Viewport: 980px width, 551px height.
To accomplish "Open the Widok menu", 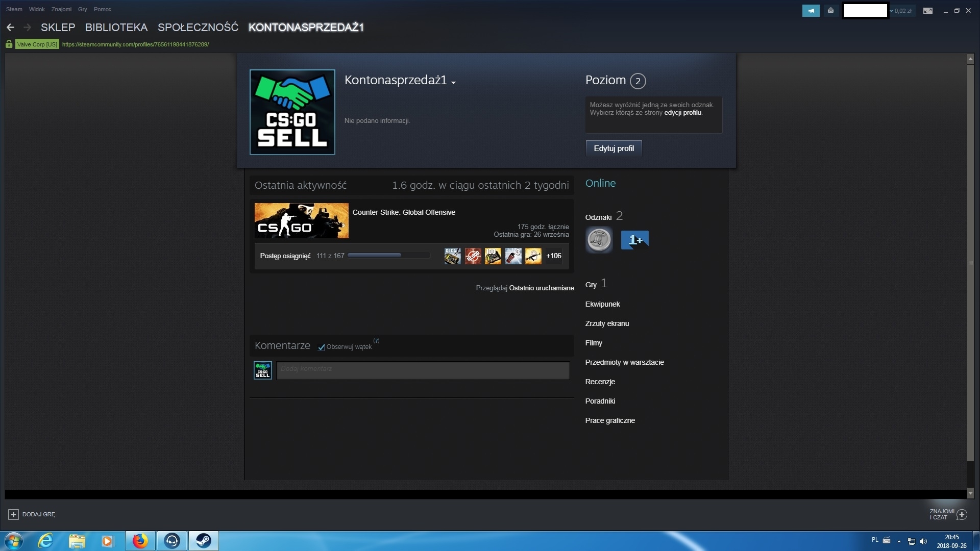I will (x=37, y=9).
